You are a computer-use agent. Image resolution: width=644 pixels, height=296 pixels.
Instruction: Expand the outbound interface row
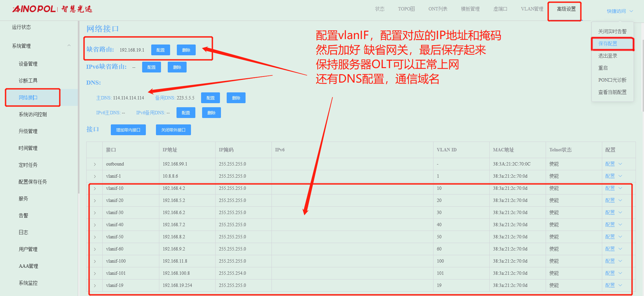pos(95,164)
